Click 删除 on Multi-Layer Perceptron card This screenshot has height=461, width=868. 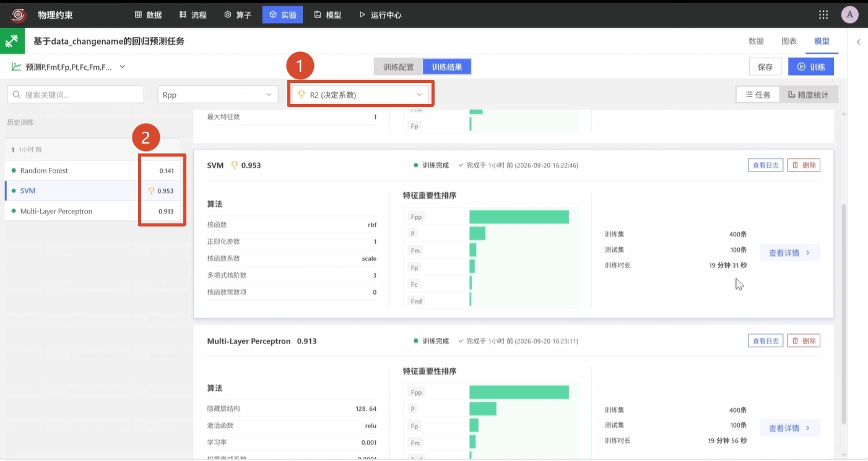[804, 341]
